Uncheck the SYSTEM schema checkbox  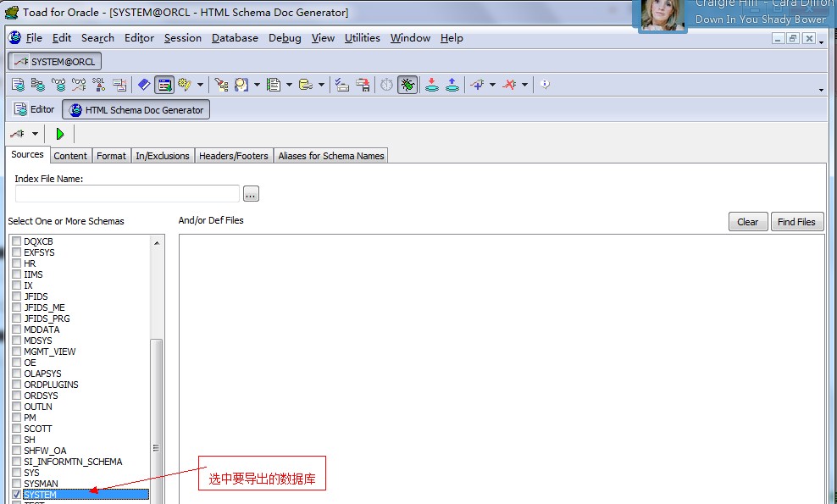pos(17,495)
